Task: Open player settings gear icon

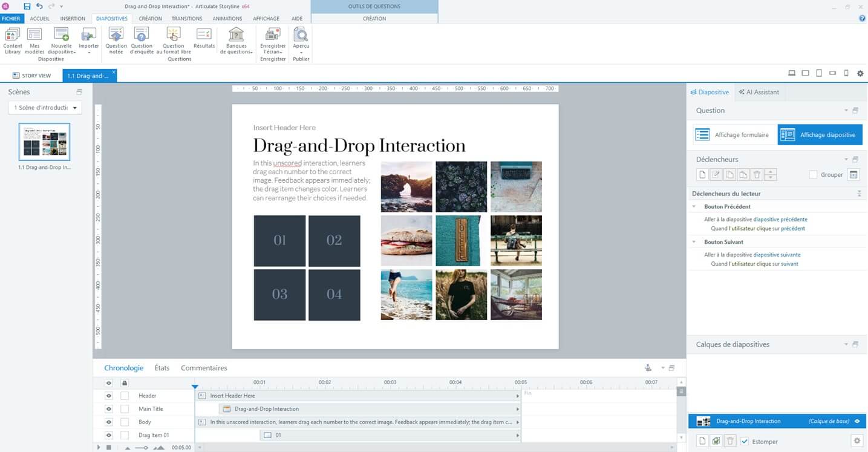Action: point(860,73)
